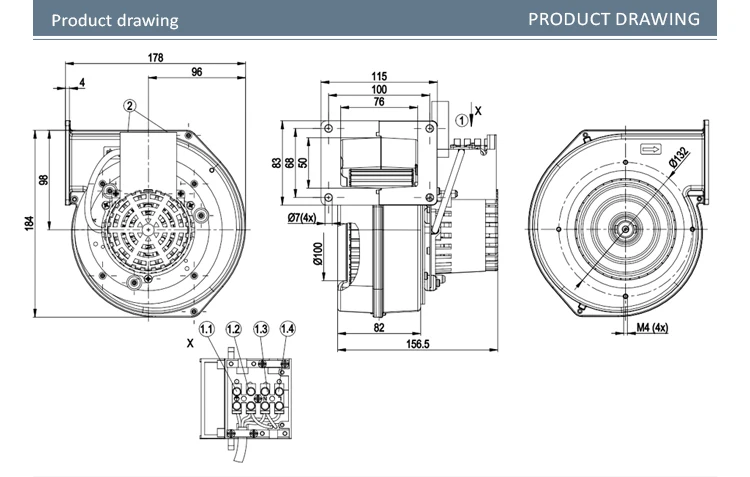Screen dimensions: 750x477
Task: Select terminal callout 1.1
Action: [207, 329]
